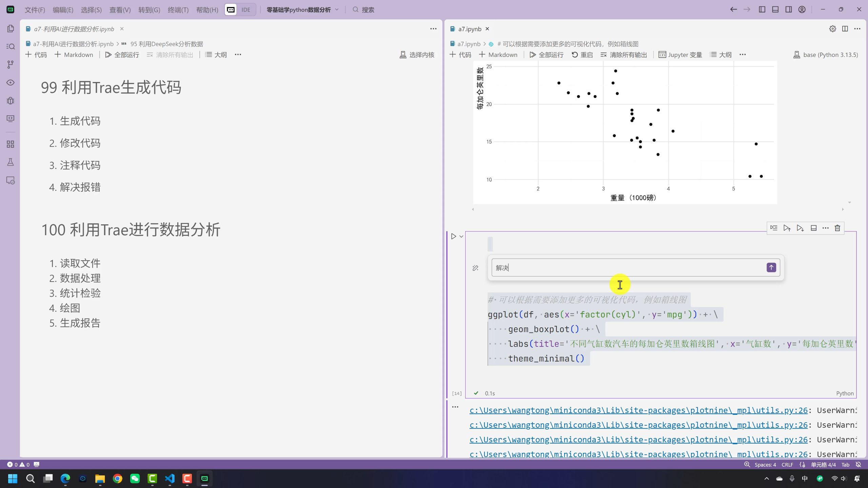The width and height of the screenshot is (868, 488).
Task: Open the Testing flask icon
Action: click(11, 162)
